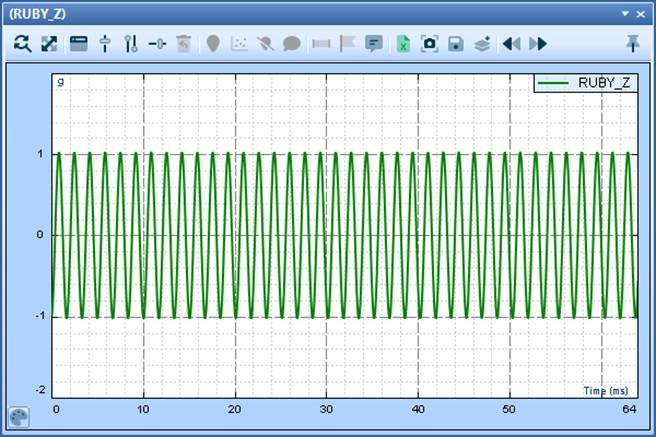Click the "(RUBY_Z)" window title

(38, 14)
